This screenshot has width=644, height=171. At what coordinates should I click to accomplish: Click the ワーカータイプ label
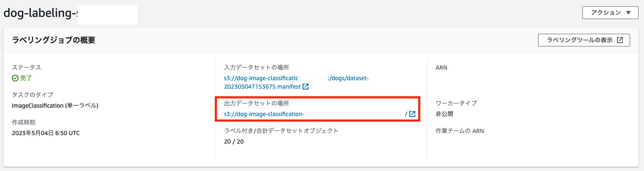(x=456, y=103)
